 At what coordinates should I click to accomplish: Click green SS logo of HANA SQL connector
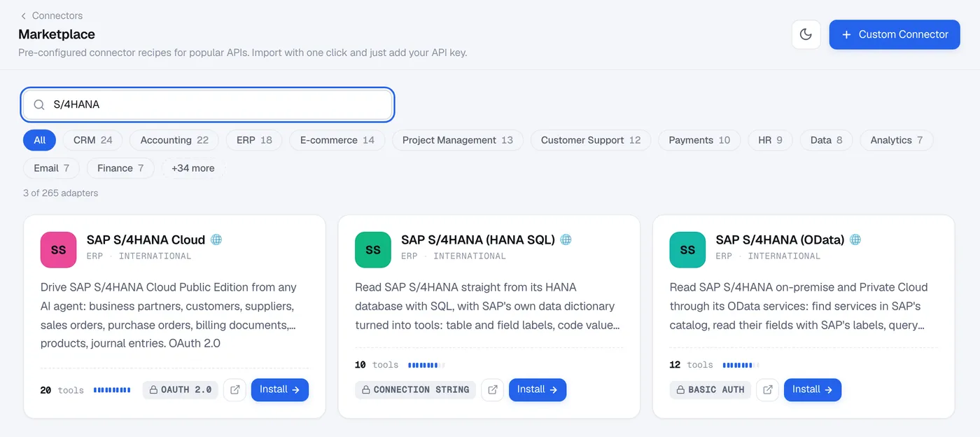[373, 250]
